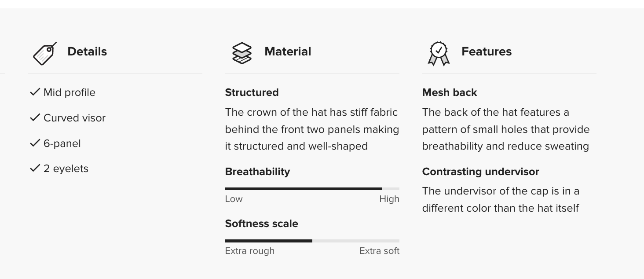Click the Low breathability label
644x279 pixels.
(234, 199)
